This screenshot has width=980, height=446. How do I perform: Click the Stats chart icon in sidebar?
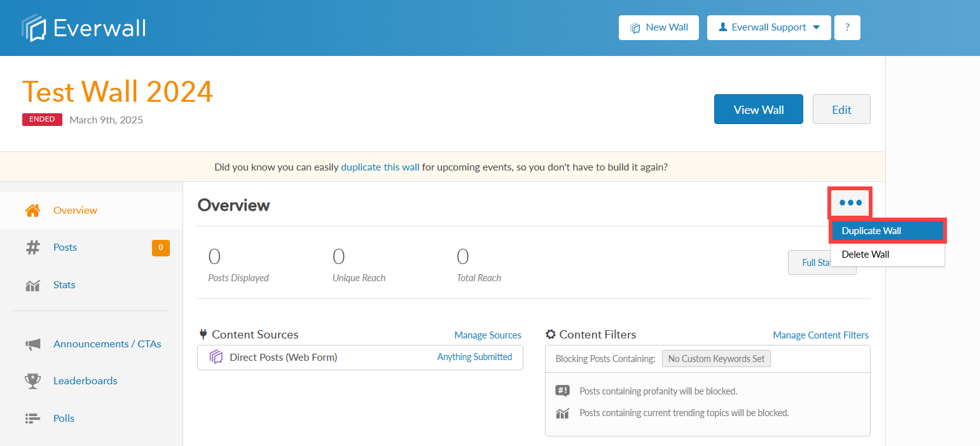tap(32, 285)
